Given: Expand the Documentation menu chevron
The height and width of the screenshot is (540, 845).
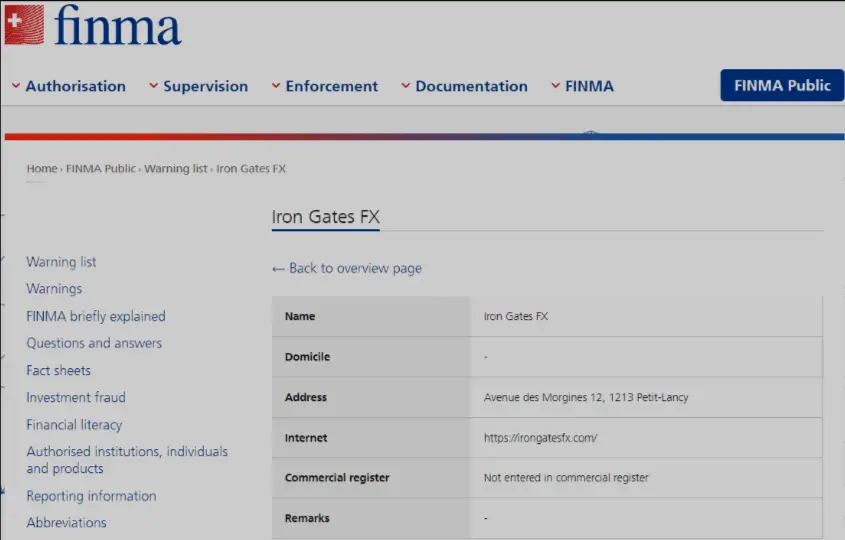Looking at the screenshot, I should pos(406,86).
